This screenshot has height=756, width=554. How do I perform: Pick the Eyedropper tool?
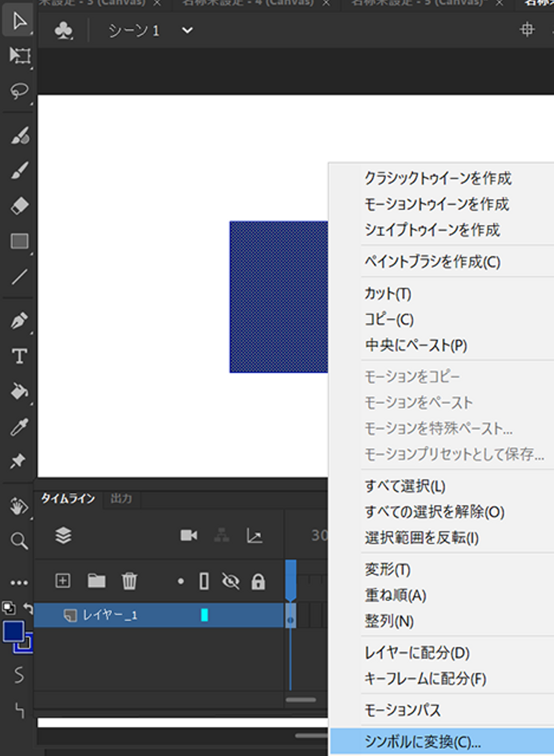pos(19,427)
